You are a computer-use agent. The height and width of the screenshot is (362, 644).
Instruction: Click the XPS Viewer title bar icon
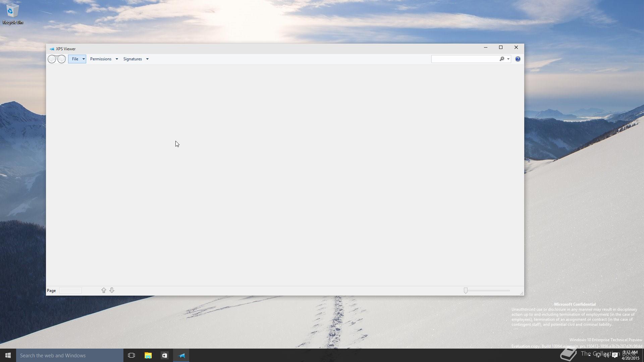52,49
